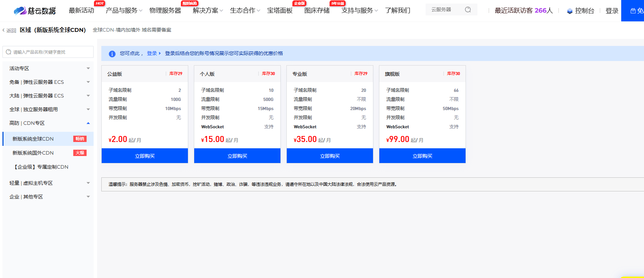
Task: Open 最新活动 menu
Action: [x=81, y=11]
